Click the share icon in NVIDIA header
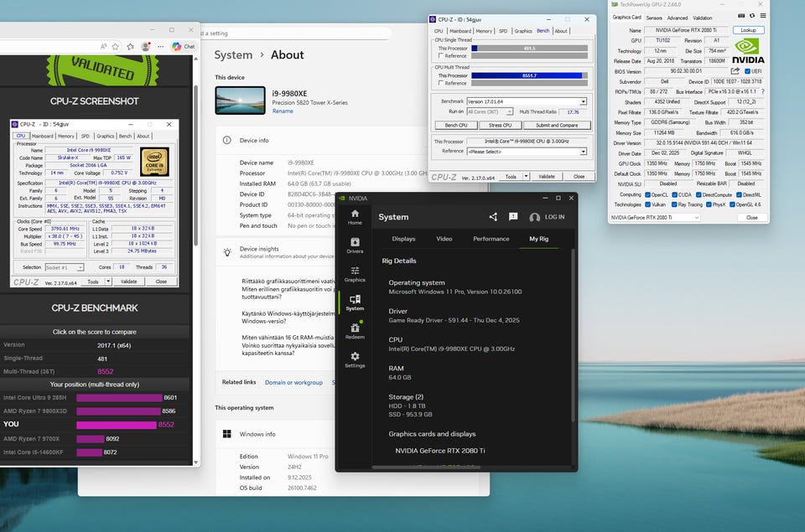The height and width of the screenshot is (532, 805). coord(493,217)
